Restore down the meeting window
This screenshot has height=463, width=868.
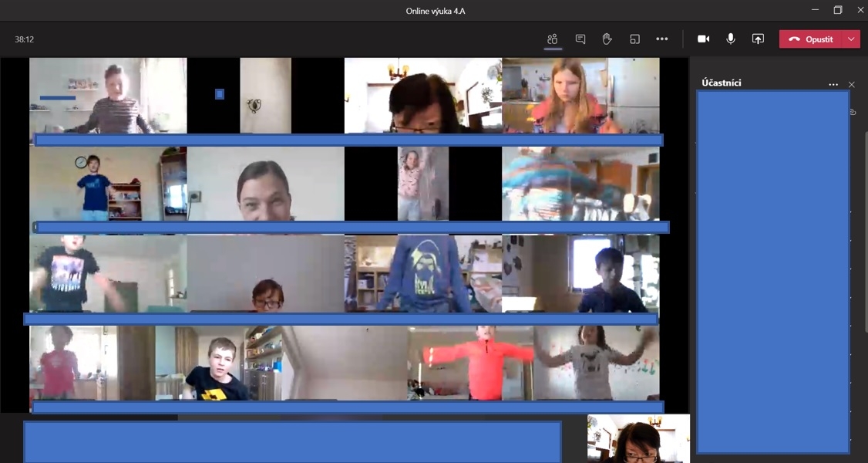(x=838, y=10)
